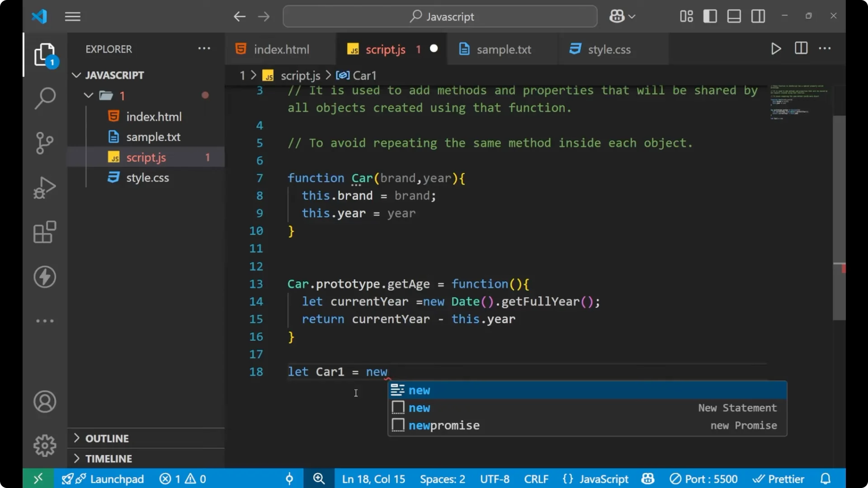Select newpromise from the suggestion list
Screen dimensions: 868x488
444,425
